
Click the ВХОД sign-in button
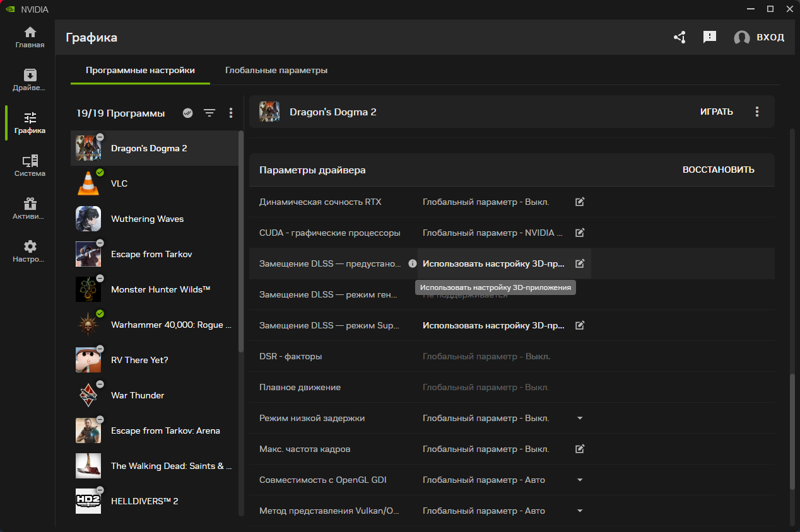[770, 37]
